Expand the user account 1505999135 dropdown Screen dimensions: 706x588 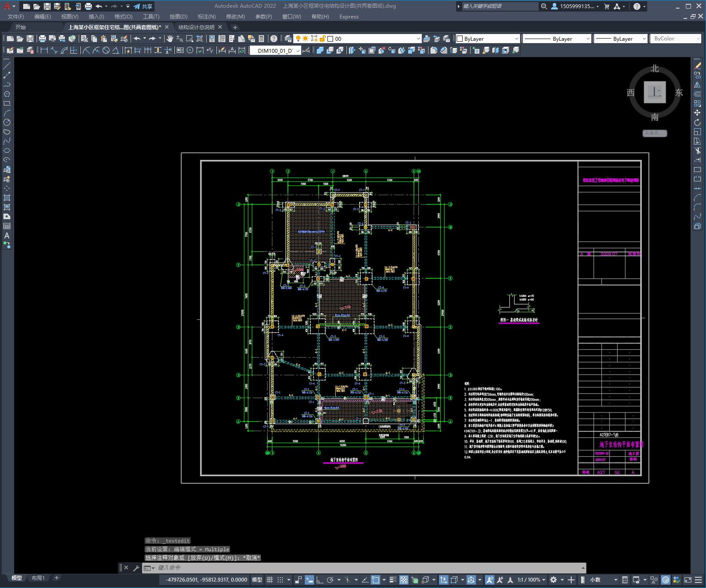click(x=598, y=6)
